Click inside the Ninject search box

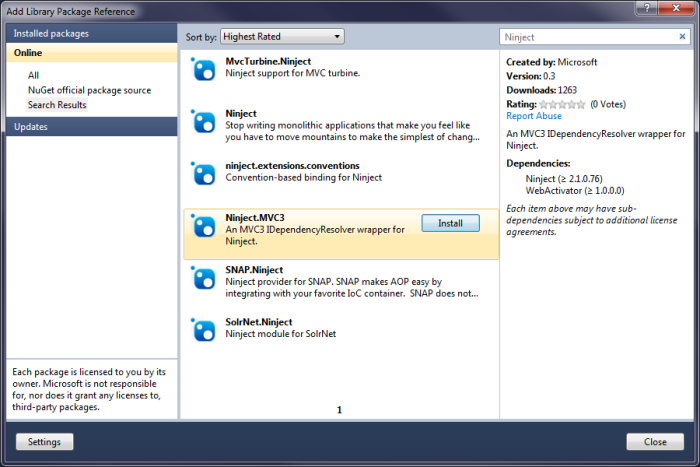[x=589, y=37]
